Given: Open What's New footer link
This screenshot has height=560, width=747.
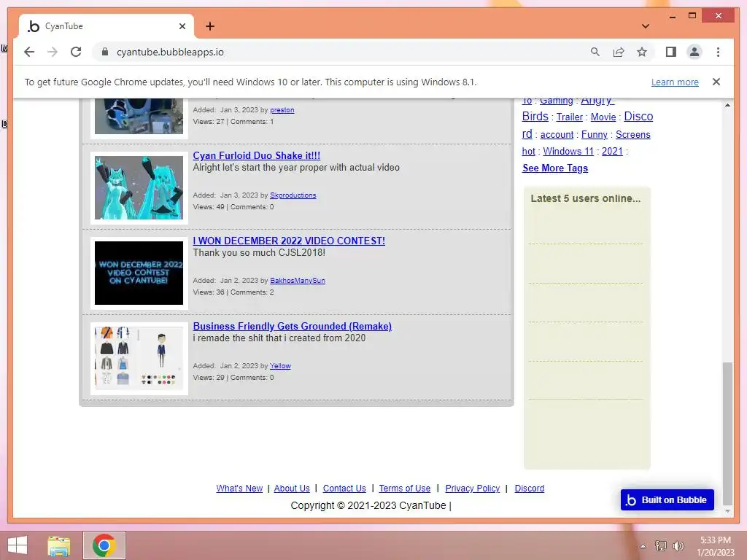Looking at the screenshot, I should [239, 489].
